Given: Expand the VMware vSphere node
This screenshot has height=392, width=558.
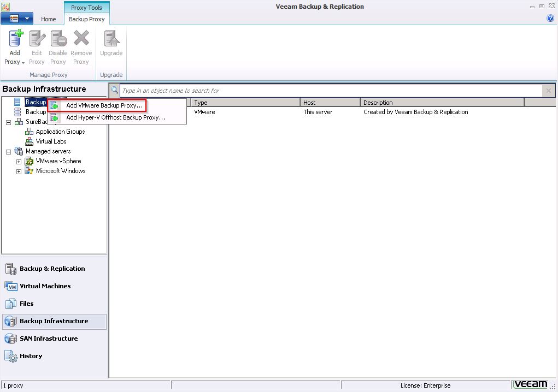Looking at the screenshot, I should [19, 162].
